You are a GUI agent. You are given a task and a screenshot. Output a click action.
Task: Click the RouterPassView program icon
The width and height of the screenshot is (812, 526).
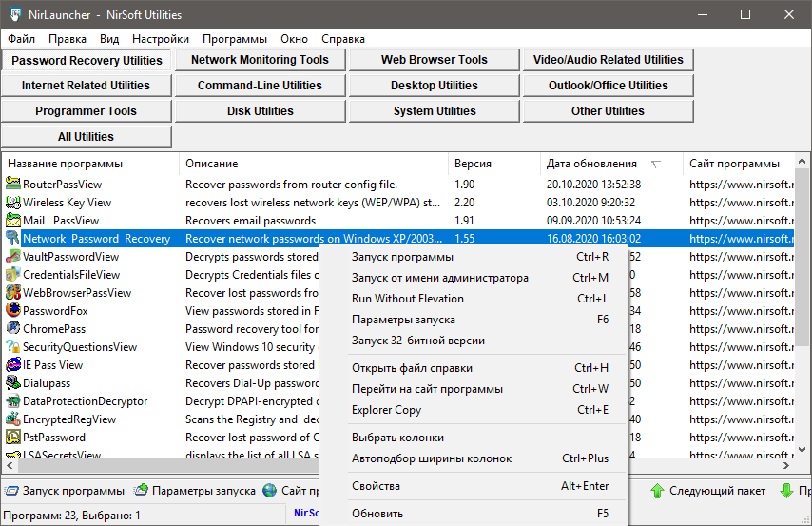13,184
